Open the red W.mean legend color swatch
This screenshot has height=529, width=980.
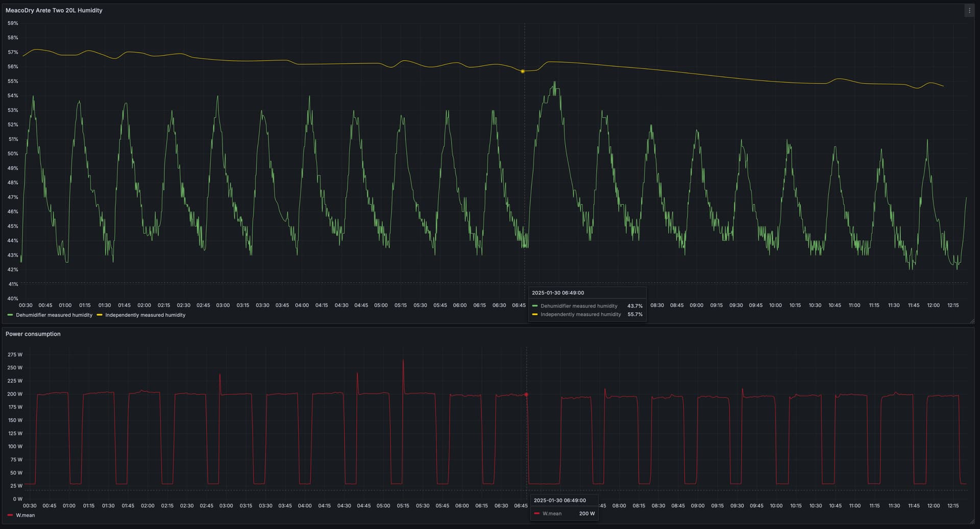[10, 515]
